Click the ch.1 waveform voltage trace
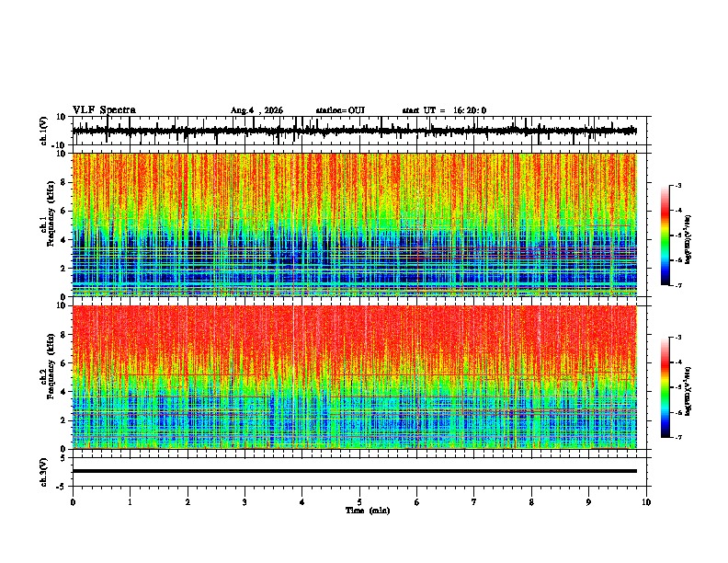Image resolution: width=728 pixels, height=563 pixels. [354, 131]
